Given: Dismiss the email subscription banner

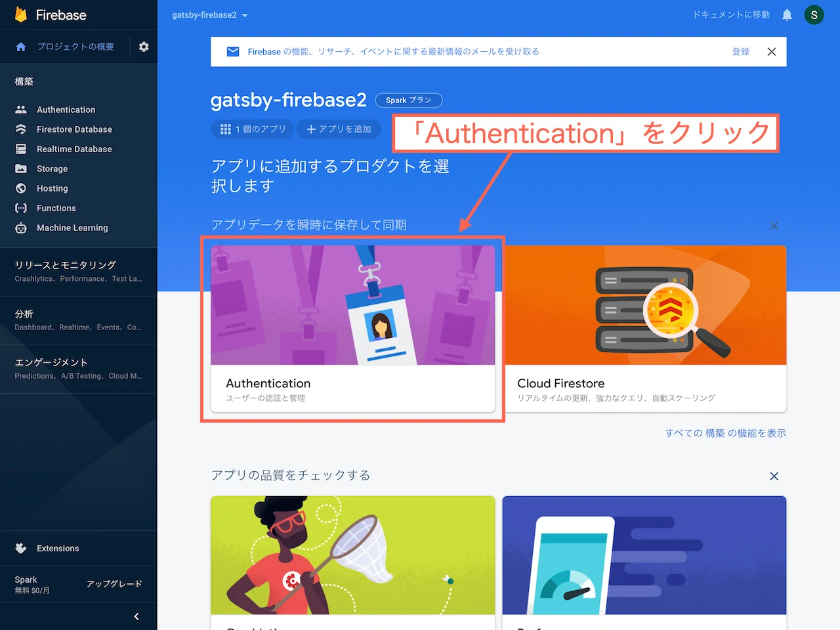Looking at the screenshot, I should point(772,51).
